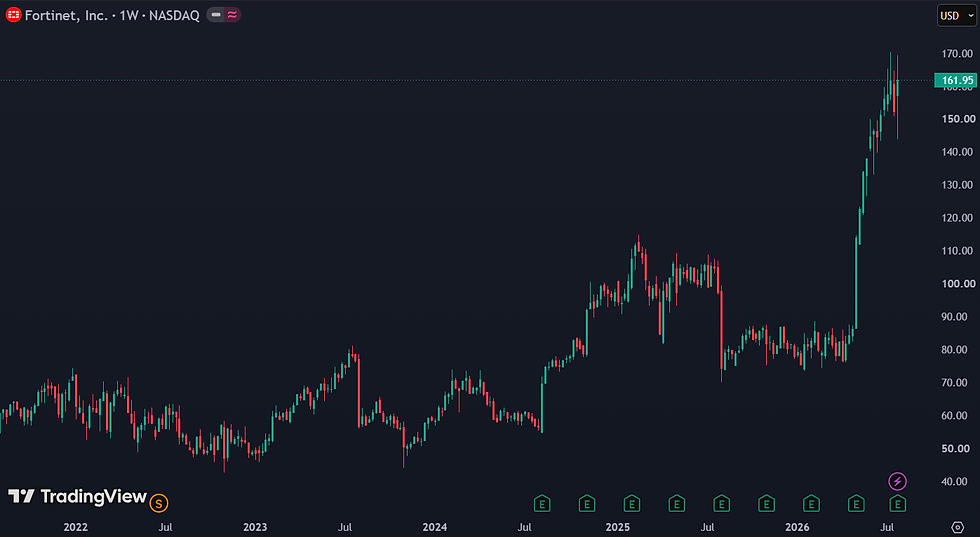This screenshot has height=537, width=980.
Task: Click the second E earnings marker from left
Action: click(x=586, y=503)
